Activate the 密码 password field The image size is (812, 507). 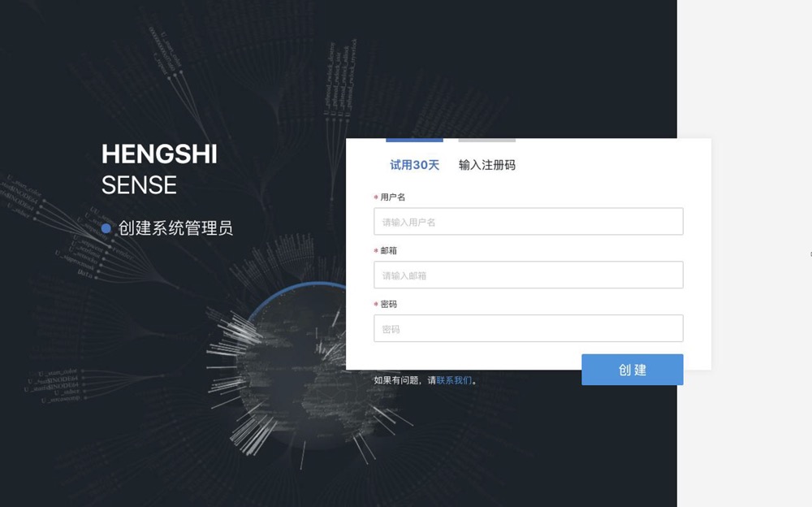coord(529,328)
